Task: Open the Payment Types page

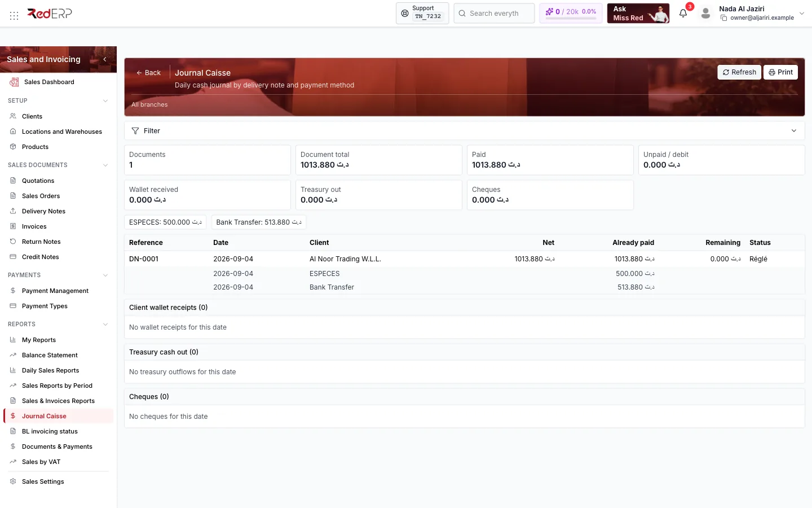Action: click(x=45, y=306)
